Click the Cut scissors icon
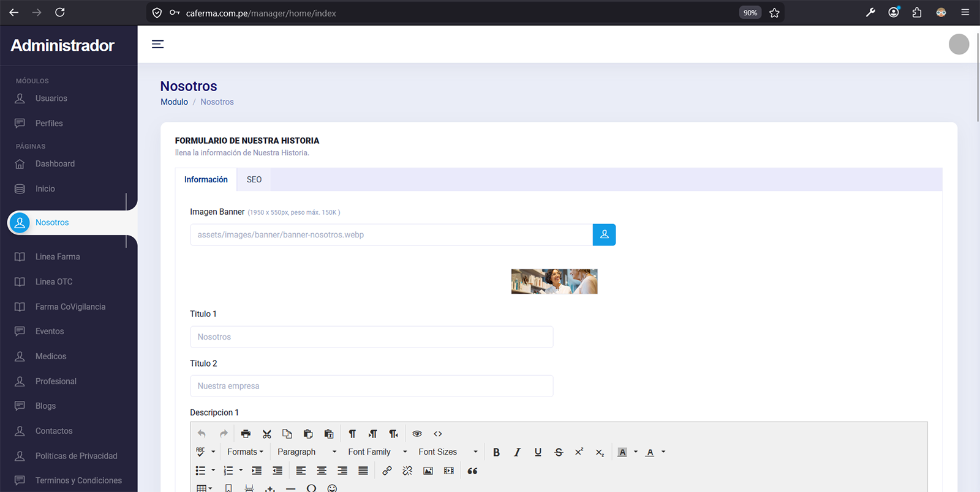 point(266,434)
